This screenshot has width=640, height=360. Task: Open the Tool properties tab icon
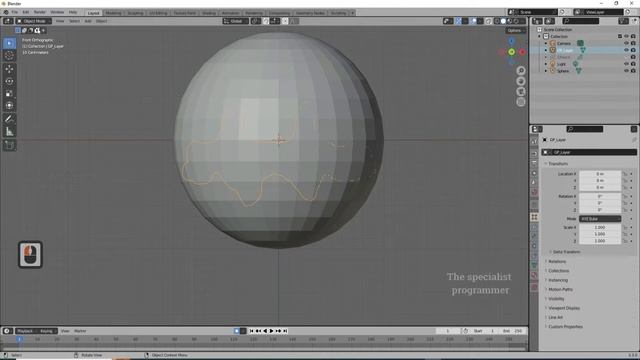click(534, 142)
